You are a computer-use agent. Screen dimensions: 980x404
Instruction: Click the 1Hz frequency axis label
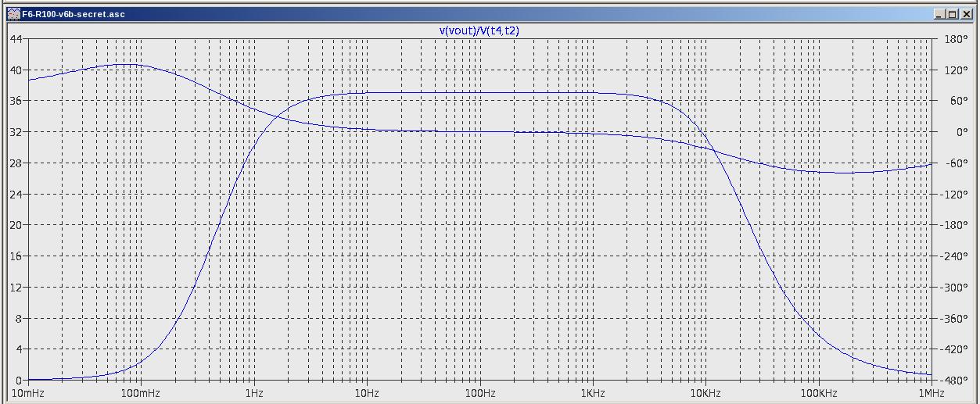coord(253,393)
